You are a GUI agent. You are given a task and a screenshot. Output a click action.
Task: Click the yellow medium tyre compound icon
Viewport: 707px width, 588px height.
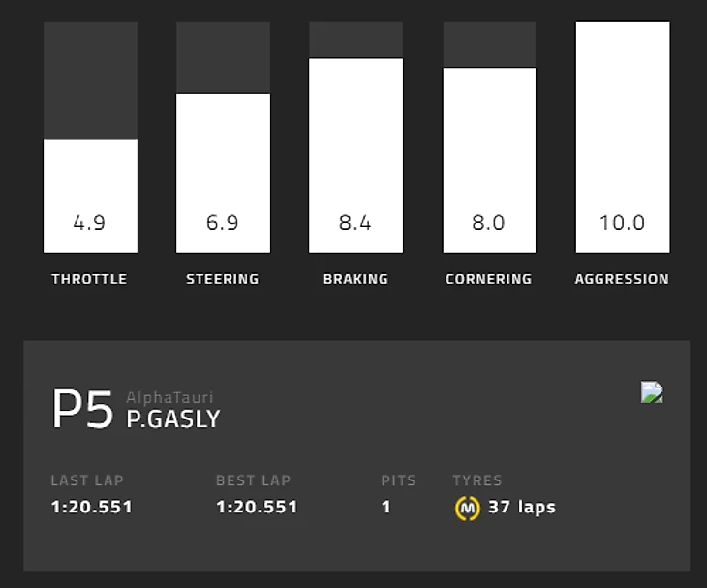(468, 508)
